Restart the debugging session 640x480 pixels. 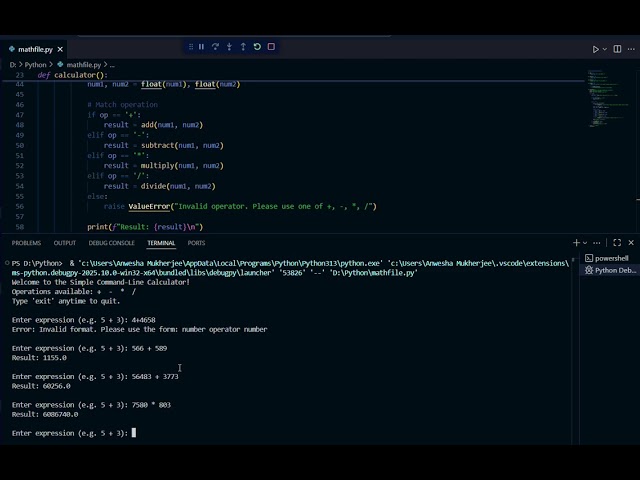pyautogui.click(x=257, y=47)
